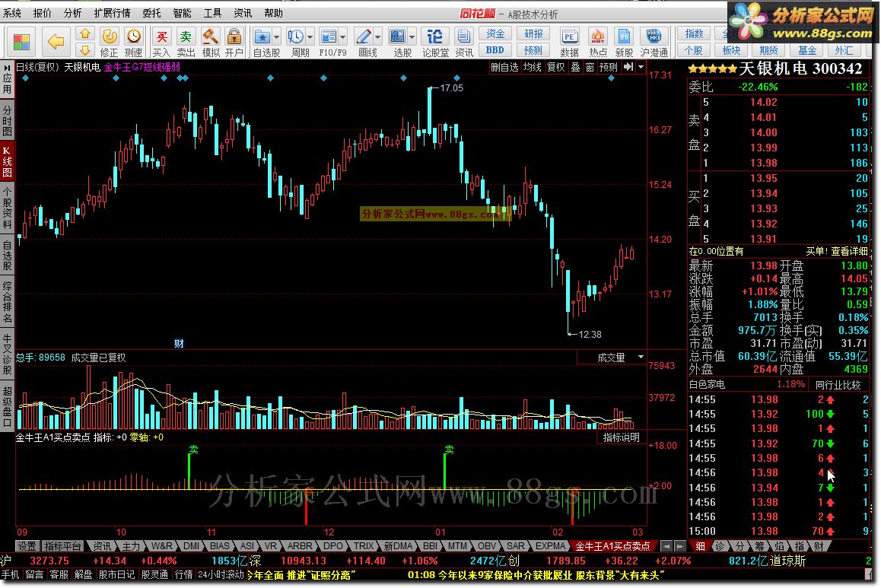The width and height of the screenshot is (881, 588).
Task: Open the 论股堂 forum icon
Action: tap(435, 42)
